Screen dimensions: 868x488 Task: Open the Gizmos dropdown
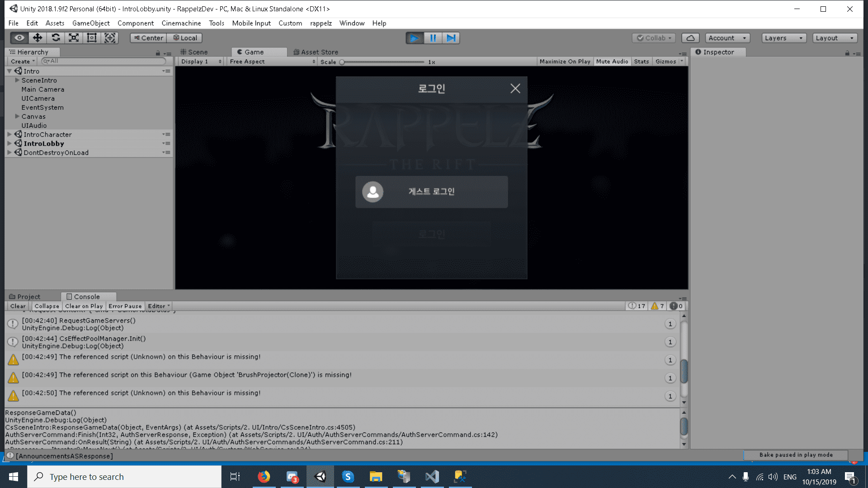tap(669, 61)
